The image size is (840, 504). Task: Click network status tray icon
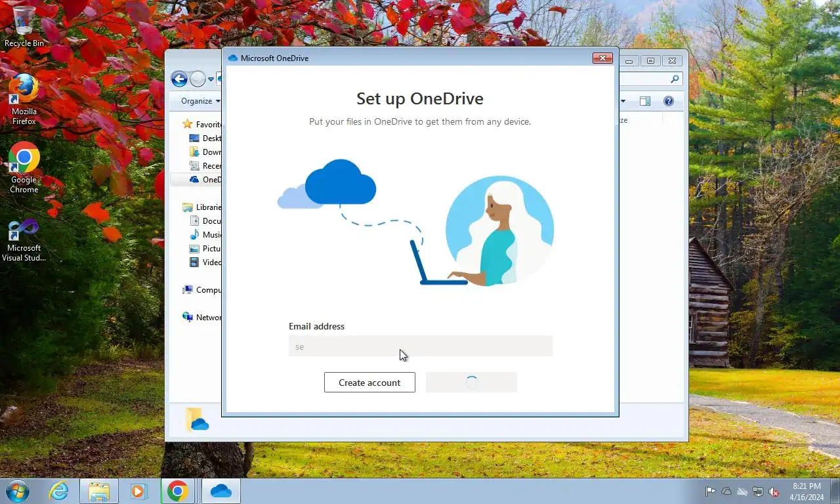tap(758, 492)
